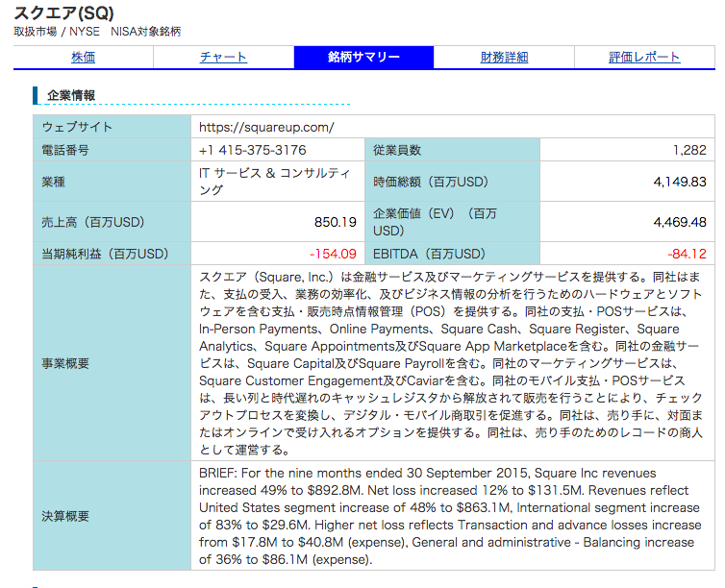Click the 企業情報 section heading
Screen dimensions: 725x588
71,96
